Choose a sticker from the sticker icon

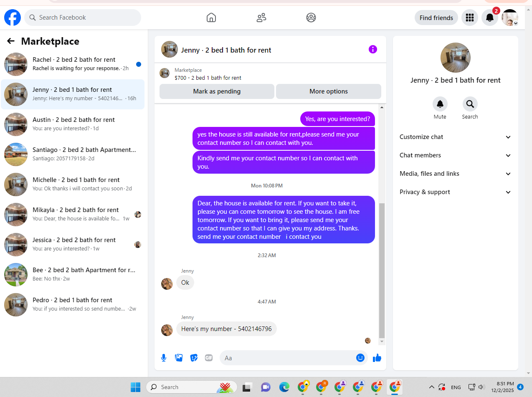[194, 358]
